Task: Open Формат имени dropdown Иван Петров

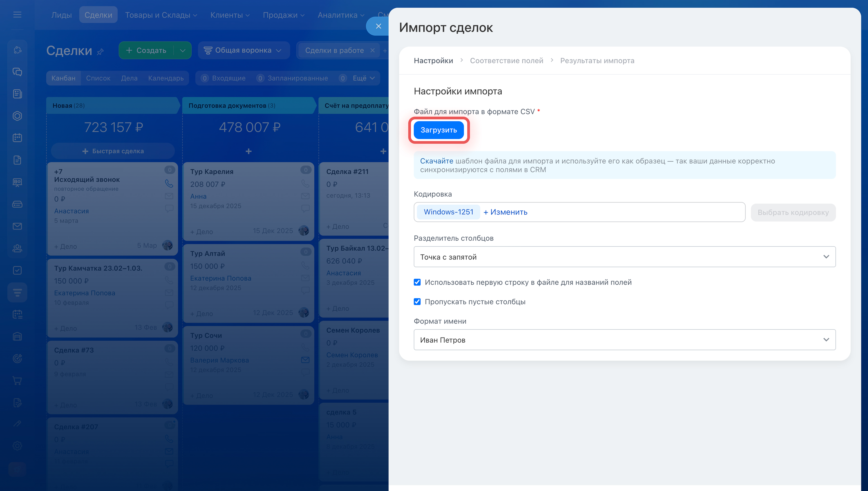Action: 624,340
